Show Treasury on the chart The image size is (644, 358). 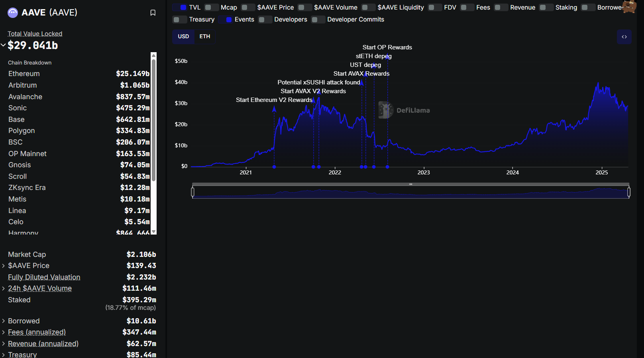tap(180, 20)
